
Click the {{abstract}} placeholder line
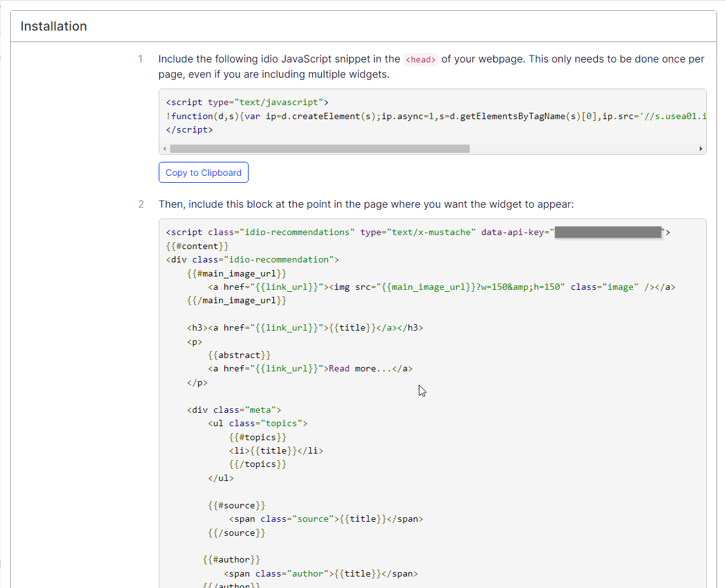(239, 355)
